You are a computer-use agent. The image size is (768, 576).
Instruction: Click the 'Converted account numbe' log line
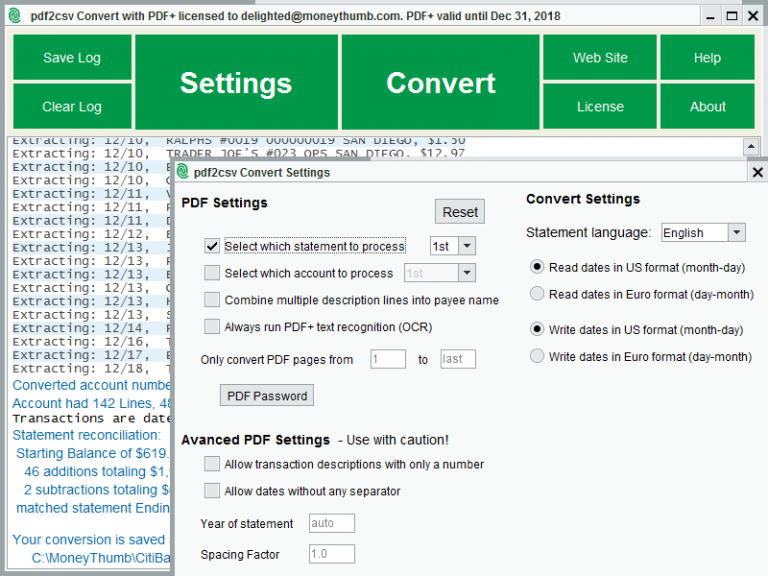[x=91, y=385]
